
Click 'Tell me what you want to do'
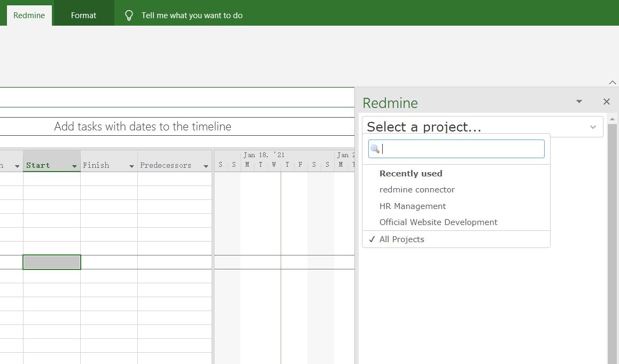pos(192,16)
